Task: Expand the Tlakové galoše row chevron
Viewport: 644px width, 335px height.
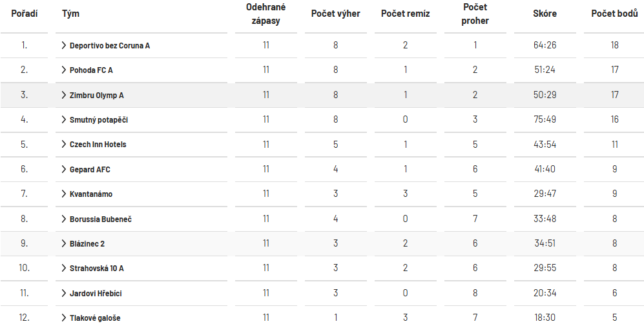Action: [64, 318]
